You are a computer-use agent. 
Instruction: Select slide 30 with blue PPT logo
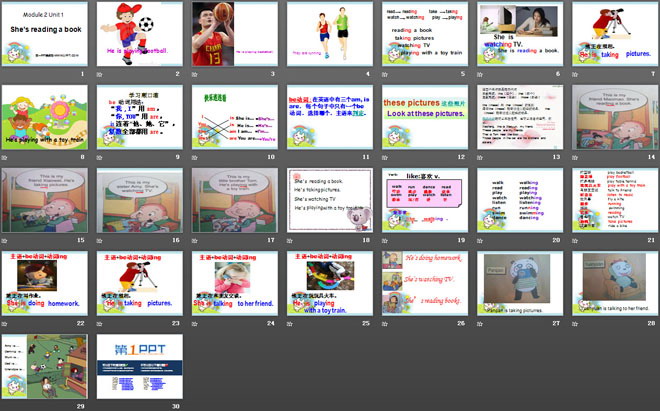point(140,366)
